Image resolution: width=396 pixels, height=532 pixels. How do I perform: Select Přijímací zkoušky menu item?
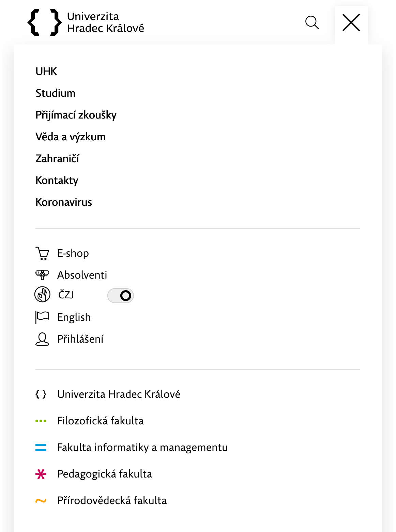coord(76,115)
